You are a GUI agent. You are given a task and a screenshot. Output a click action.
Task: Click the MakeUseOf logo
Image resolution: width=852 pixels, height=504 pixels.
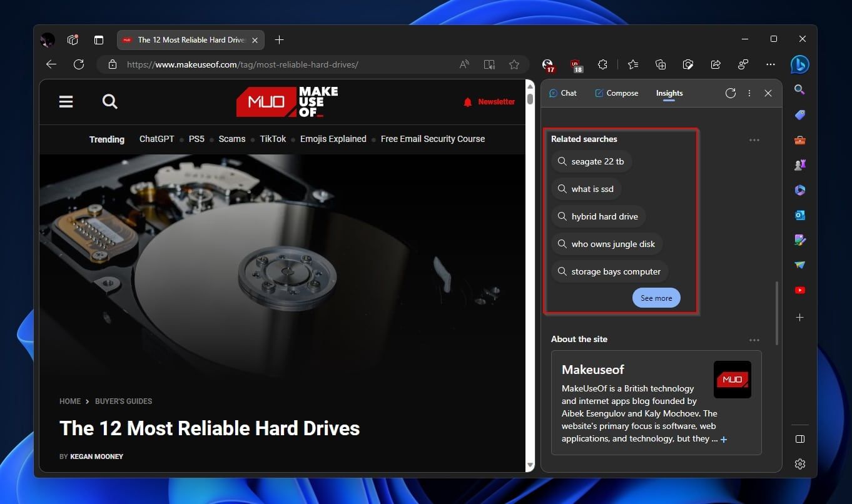[287, 102]
